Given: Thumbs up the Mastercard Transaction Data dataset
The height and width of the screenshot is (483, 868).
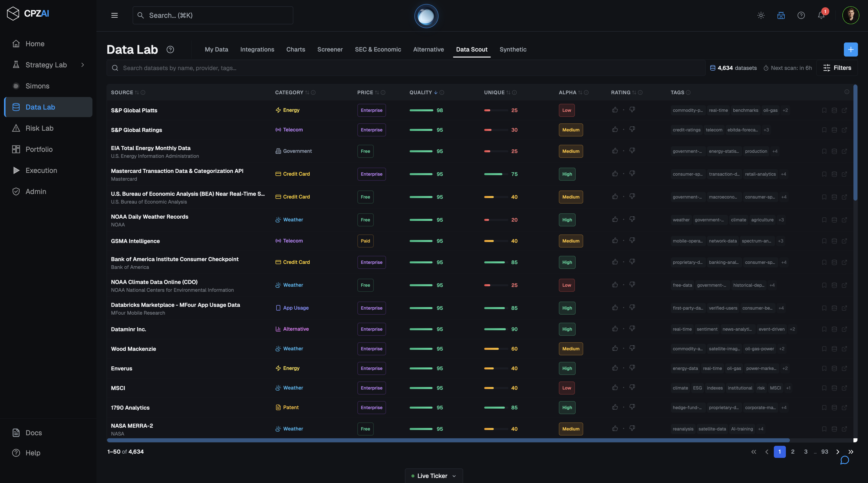Looking at the screenshot, I should click(x=615, y=174).
